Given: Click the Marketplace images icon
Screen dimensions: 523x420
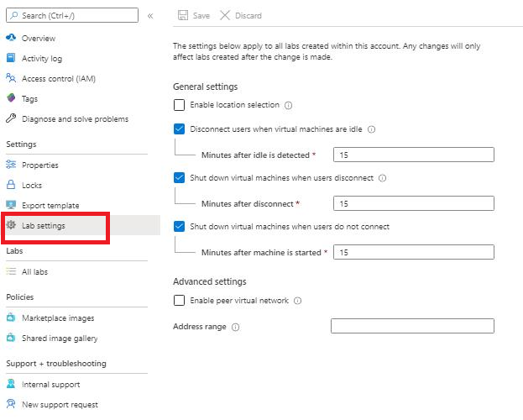Looking at the screenshot, I should click(11, 318).
